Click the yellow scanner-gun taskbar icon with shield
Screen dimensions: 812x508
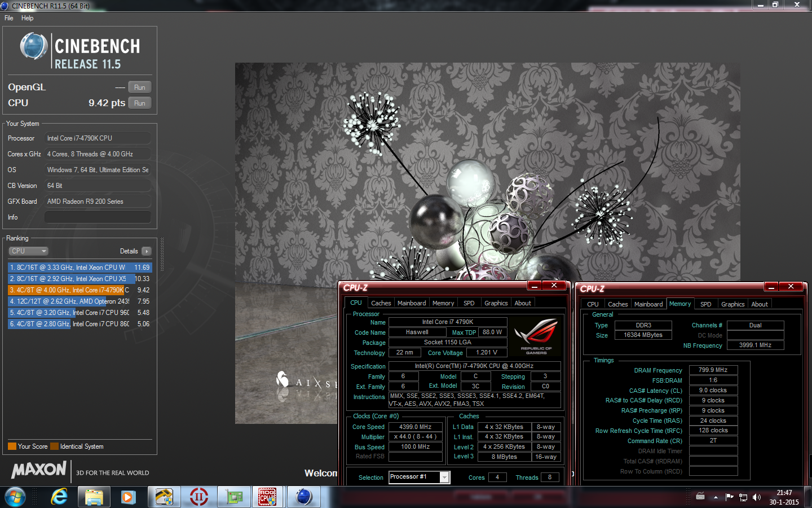click(164, 497)
